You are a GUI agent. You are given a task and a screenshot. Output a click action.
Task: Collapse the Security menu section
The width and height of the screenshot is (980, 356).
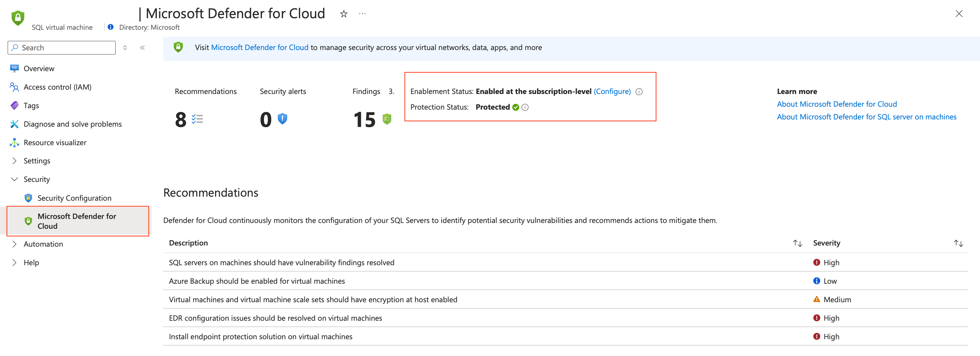pos(14,179)
